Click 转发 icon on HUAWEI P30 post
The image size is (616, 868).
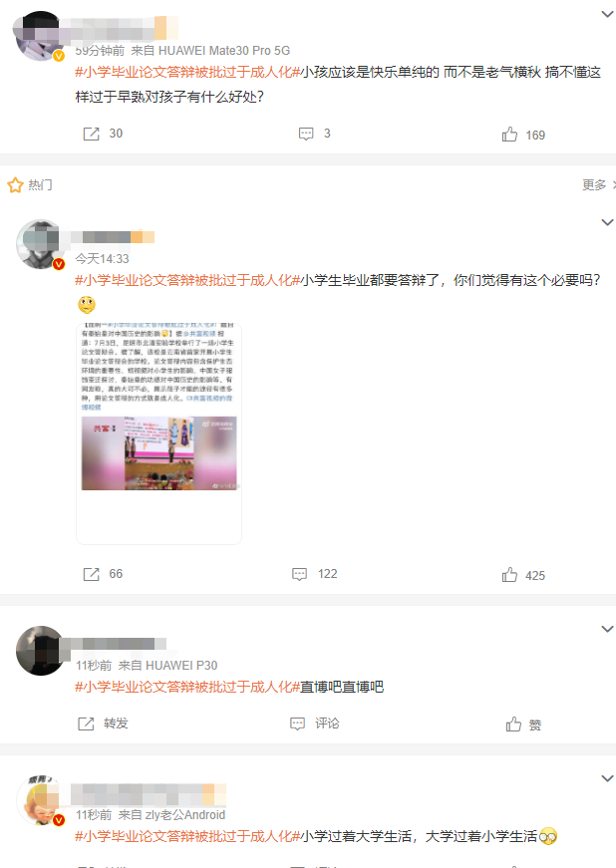click(x=86, y=723)
